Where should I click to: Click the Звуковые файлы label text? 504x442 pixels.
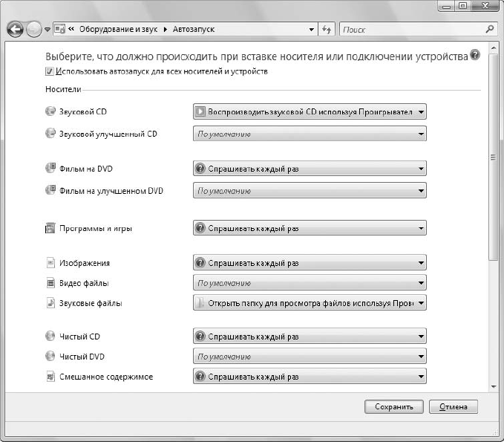(91, 303)
